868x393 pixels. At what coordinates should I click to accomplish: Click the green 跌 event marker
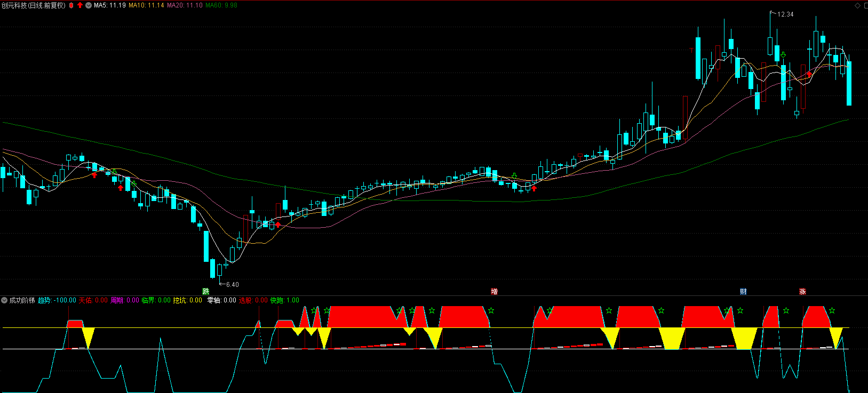tap(206, 291)
